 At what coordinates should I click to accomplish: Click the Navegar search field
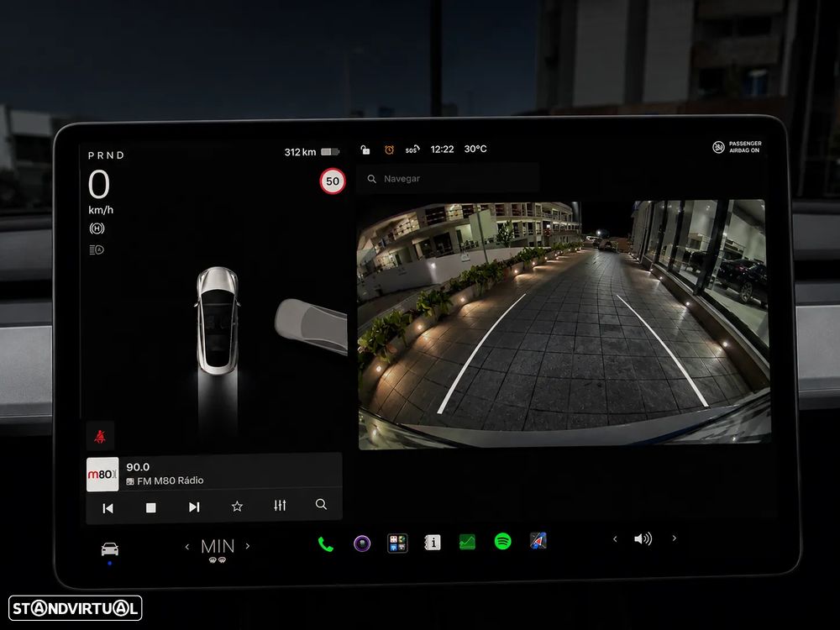448,178
